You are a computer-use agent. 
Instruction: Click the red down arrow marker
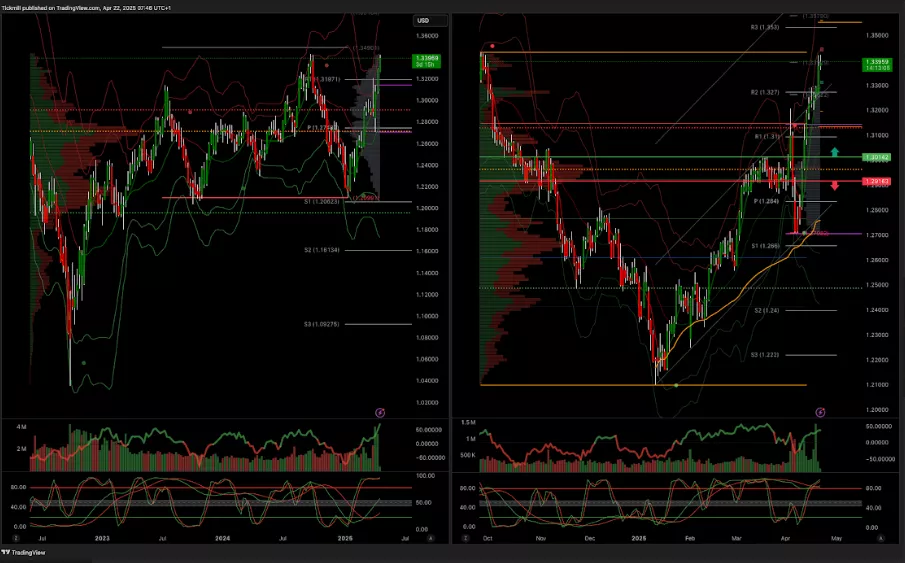click(835, 184)
